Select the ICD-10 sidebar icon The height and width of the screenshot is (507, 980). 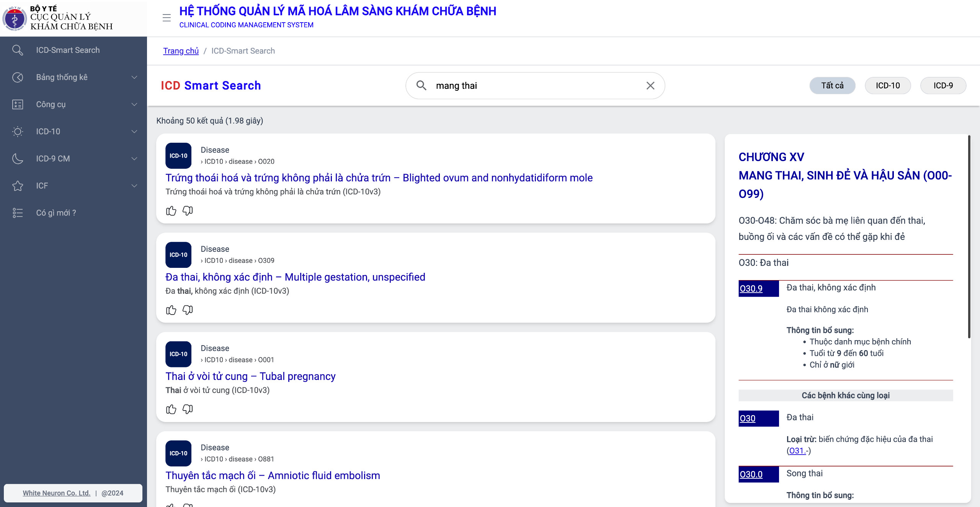[x=18, y=131]
